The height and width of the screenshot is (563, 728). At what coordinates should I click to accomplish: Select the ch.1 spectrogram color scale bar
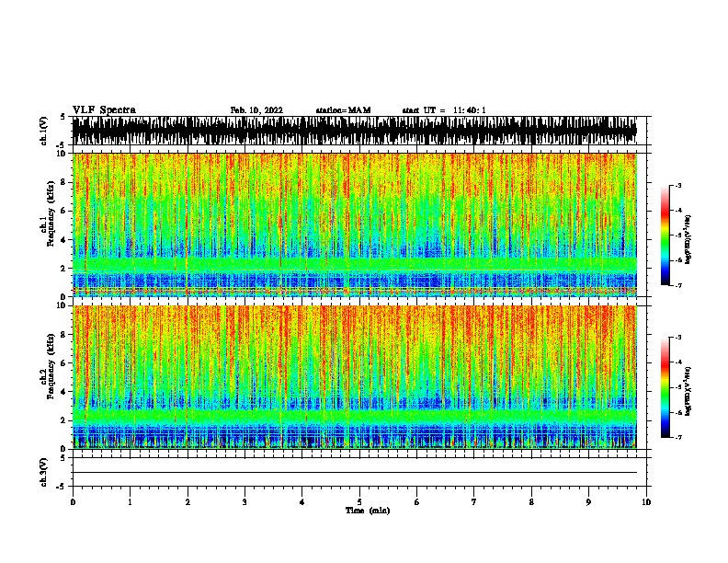tap(665, 235)
